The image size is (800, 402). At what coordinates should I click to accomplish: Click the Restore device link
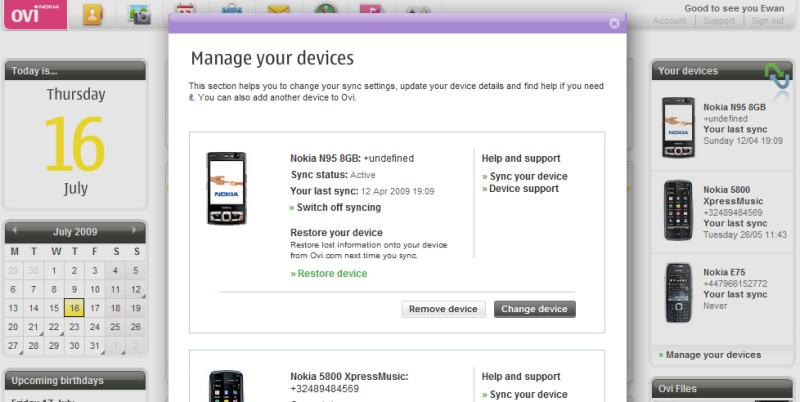(331, 273)
